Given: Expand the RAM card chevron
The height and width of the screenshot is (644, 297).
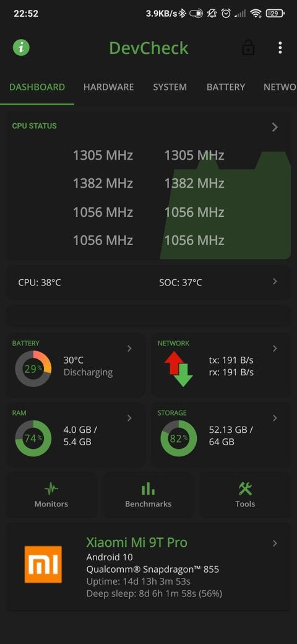Looking at the screenshot, I should (129, 418).
